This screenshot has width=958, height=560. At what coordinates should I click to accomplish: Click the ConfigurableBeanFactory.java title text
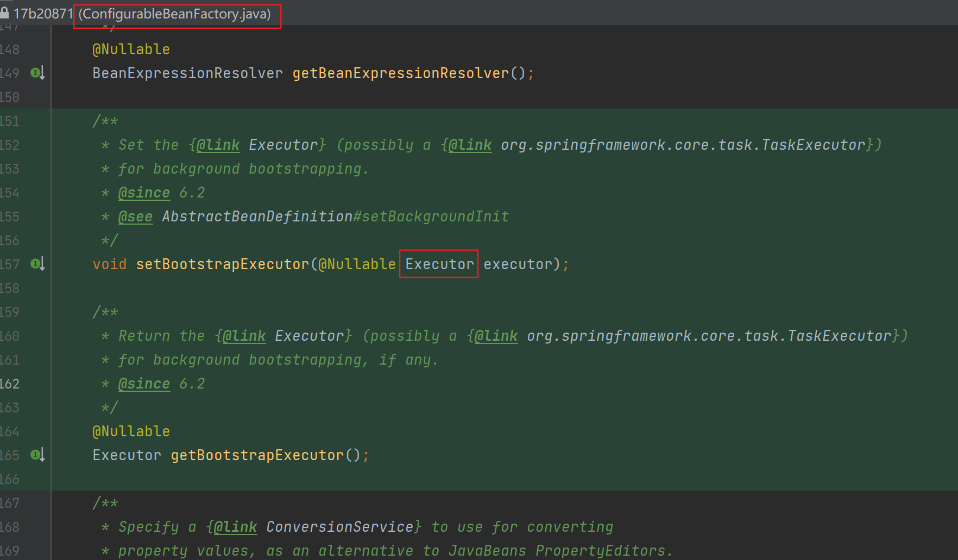point(175,14)
